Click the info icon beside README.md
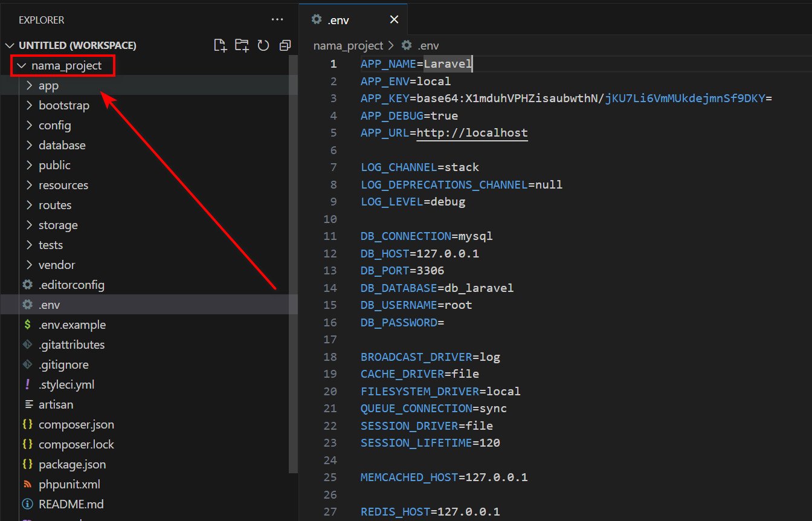The image size is (812, 521). click(27, 504)
